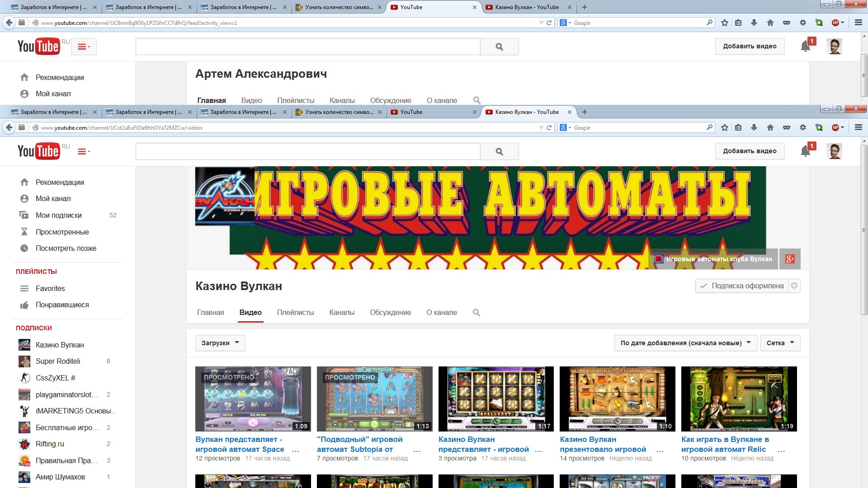The image size is (868, 488).
Task: Click the YouTube logo in lower window
Action: tap(38, 151)
